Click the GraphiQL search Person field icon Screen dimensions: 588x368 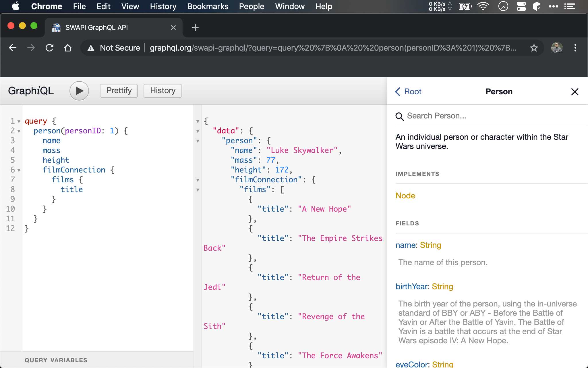pos(400,116)
